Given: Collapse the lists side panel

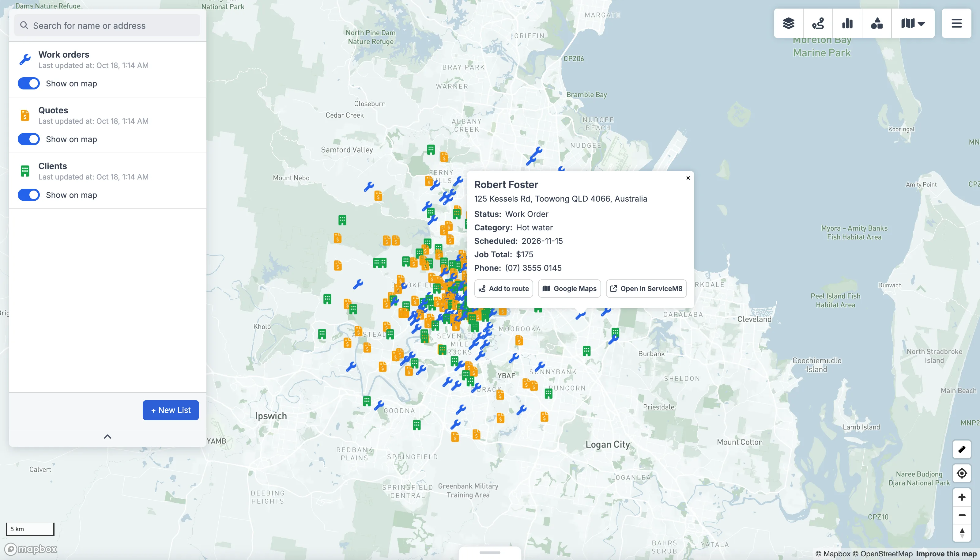Looking at the screenshot, I should tap(108, 437).
